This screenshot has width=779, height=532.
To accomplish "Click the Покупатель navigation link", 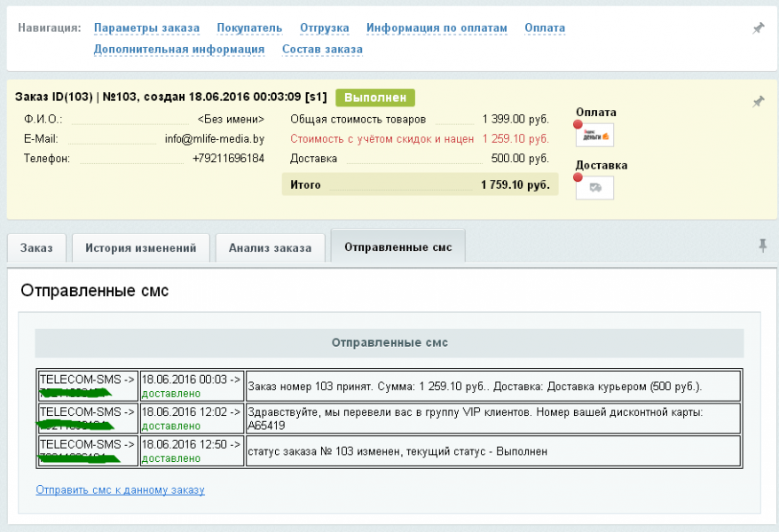I will 249,27.
